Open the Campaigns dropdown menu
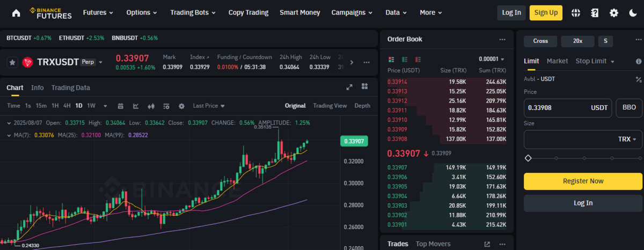644x250 pixels. (352, 12)
